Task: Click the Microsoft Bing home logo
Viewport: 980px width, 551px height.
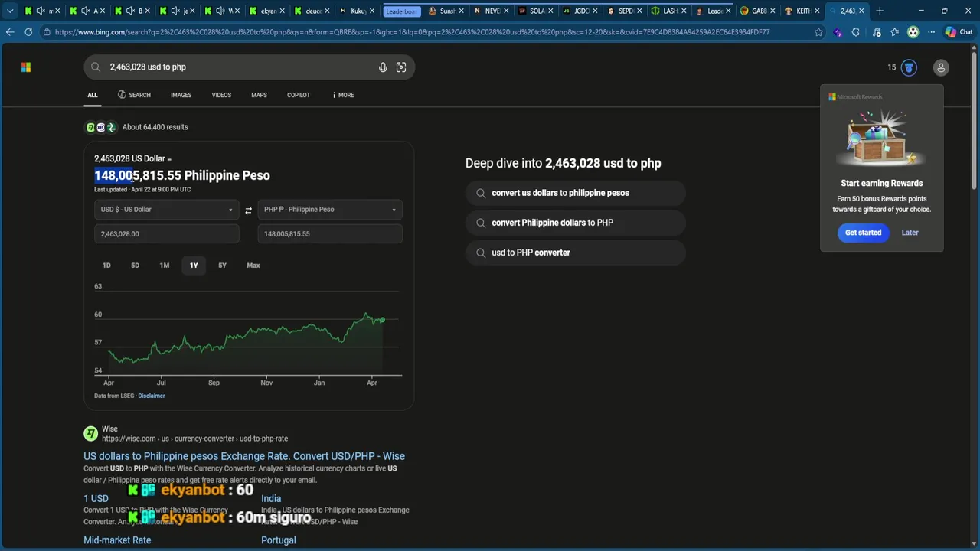Action: (x=26, y=67)
